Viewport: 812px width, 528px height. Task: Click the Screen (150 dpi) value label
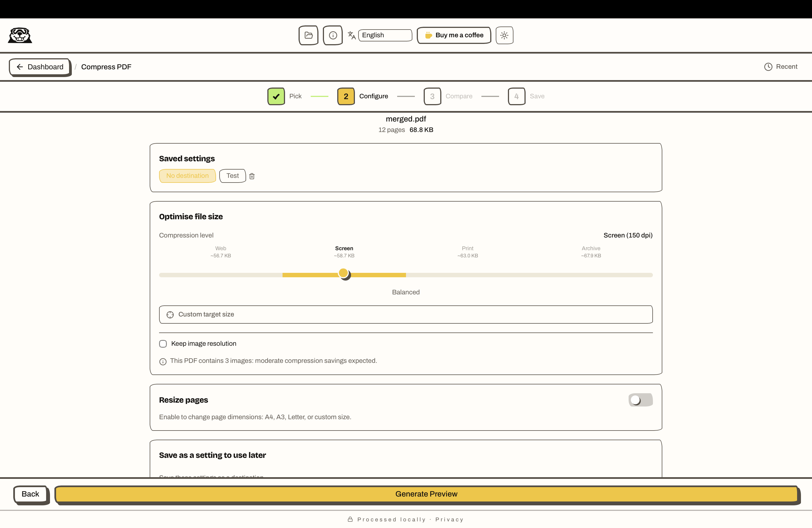628,235
